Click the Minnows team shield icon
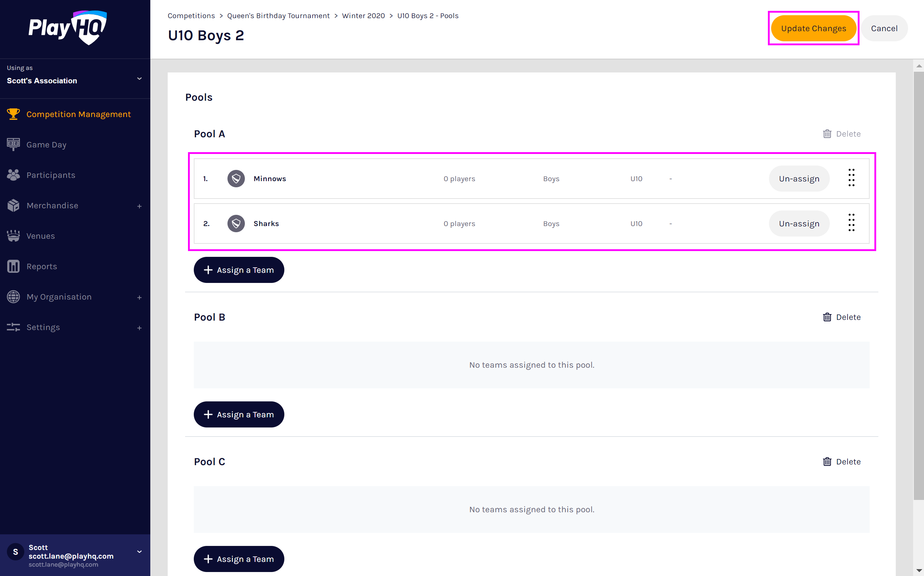 click(236, 179)
